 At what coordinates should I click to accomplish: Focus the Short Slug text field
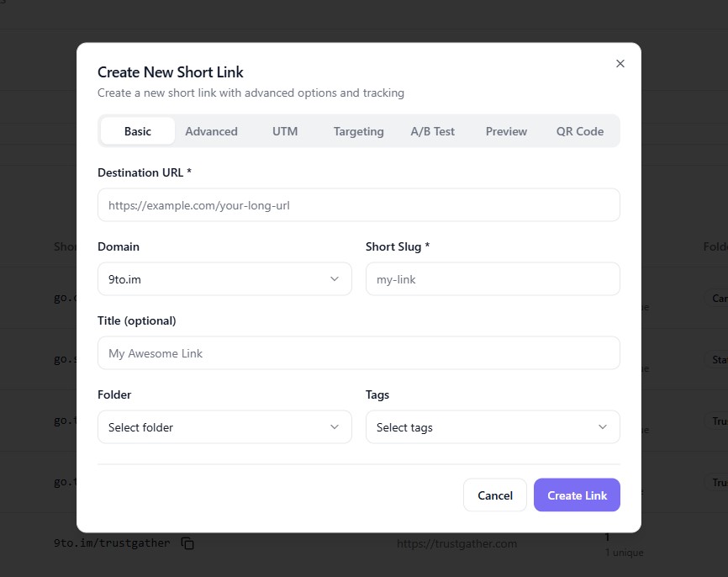point(493,279)
